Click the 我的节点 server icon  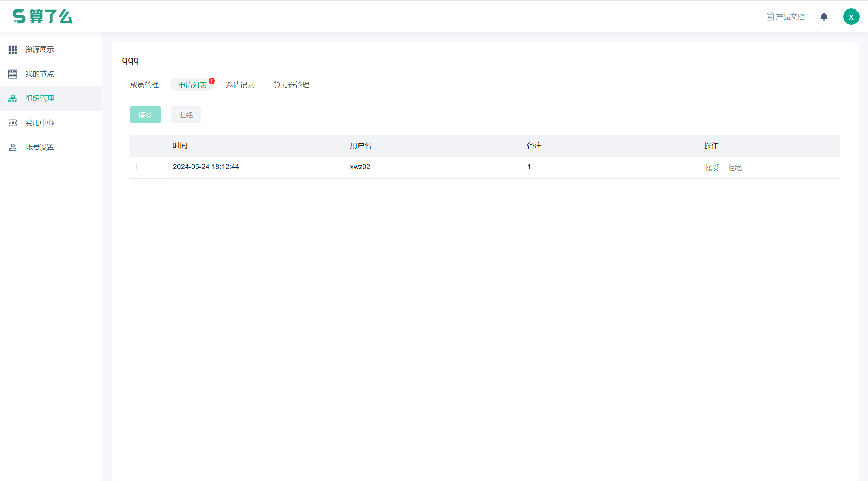pyautogui.click(x=13, y=74)
